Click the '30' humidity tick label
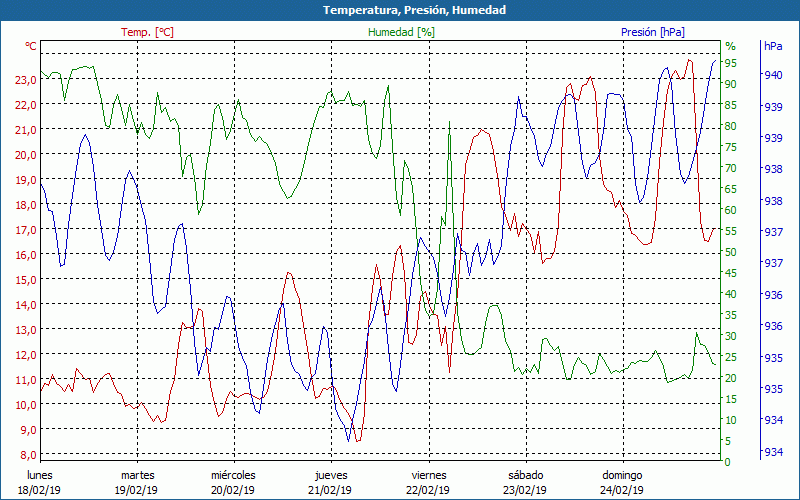This screenshot has height=500, width=800. pyautogui.click(x=731, y=336)
